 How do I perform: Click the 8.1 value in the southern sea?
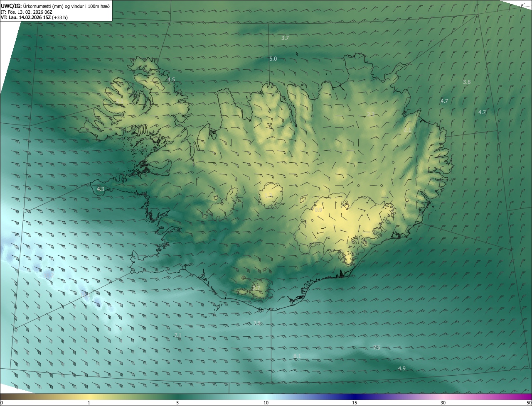coord(297,356)
